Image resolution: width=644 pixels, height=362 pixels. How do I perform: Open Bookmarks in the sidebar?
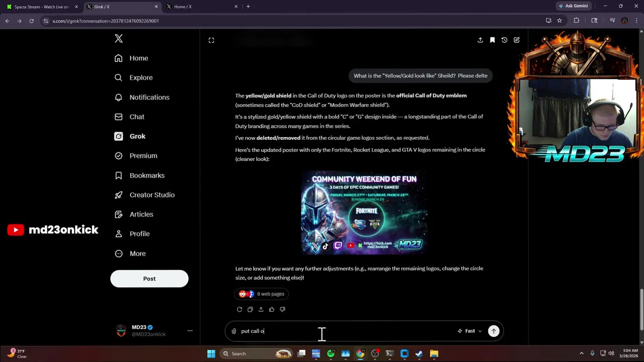click(139, 175)
